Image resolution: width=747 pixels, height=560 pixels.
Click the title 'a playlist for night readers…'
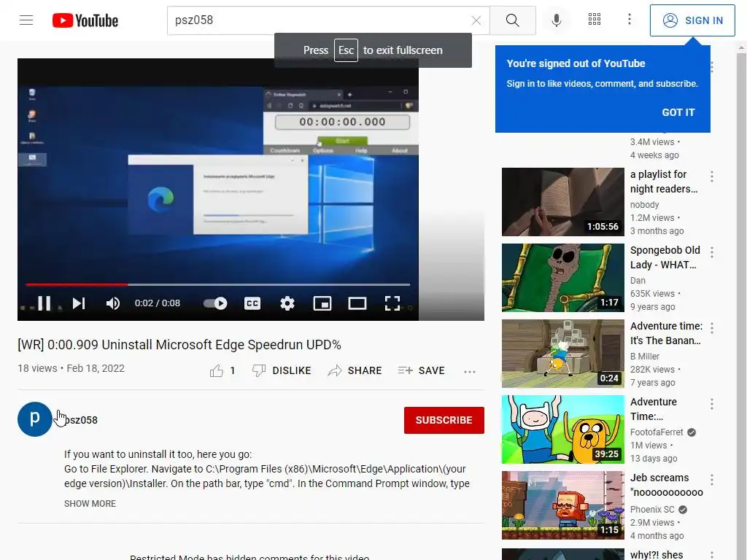[x=664, y=182]
